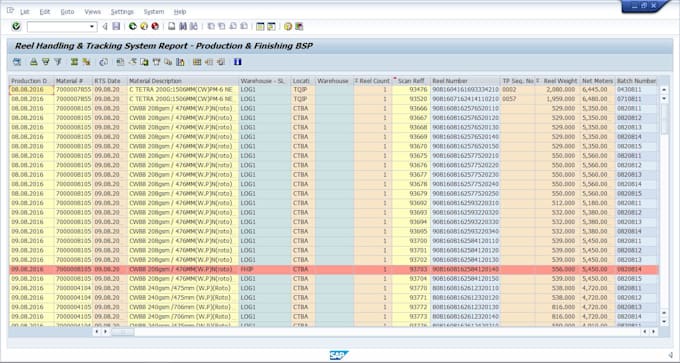Open the Goto menu
The width and height of the screenshot is (680, 363).
[67, 12]
